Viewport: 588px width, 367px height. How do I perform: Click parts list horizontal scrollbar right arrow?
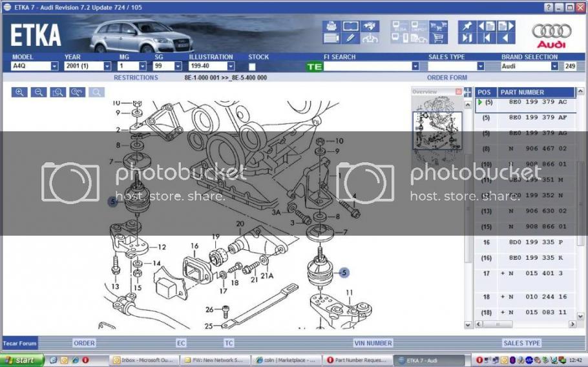572,324
